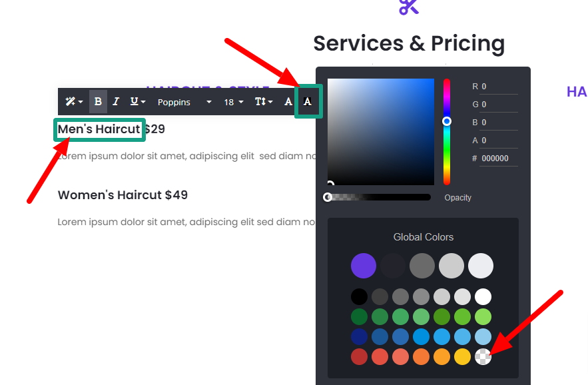Apply italic formatting
The height and width of the screenshot is (385, 588).
[x=115, y=101]
